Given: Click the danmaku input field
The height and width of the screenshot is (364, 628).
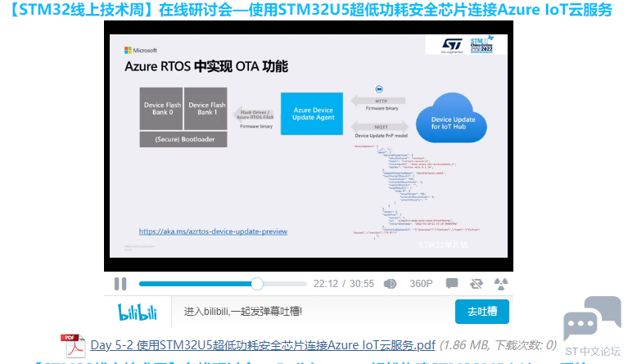Looking at the screenshot, I should [313, 312].
